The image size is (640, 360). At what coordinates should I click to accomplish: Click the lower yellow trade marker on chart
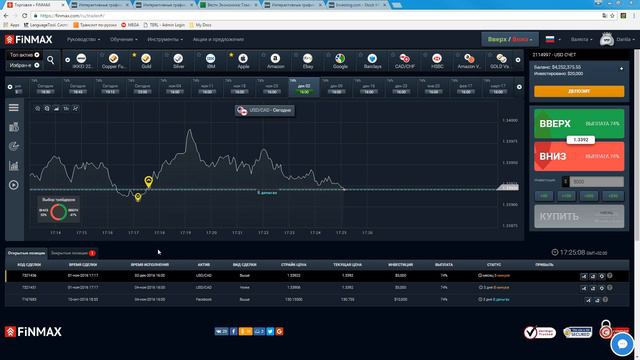138,197
